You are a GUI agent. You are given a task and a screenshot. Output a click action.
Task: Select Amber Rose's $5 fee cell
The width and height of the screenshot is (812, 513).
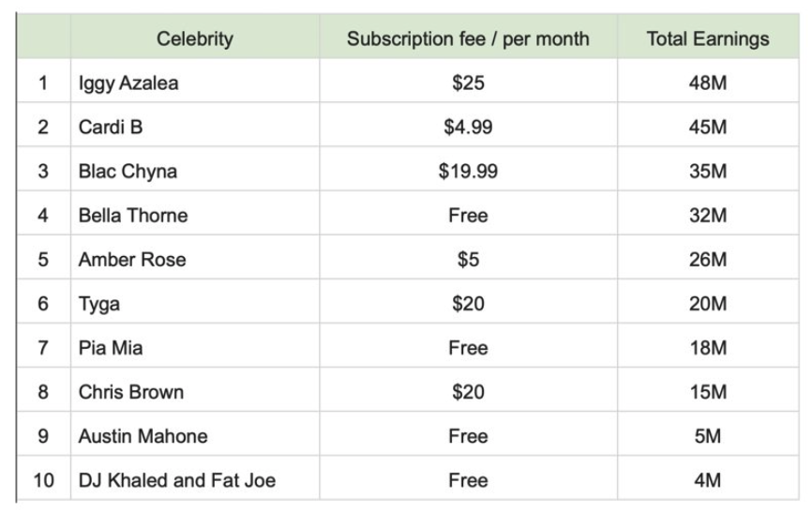[468, 260]
